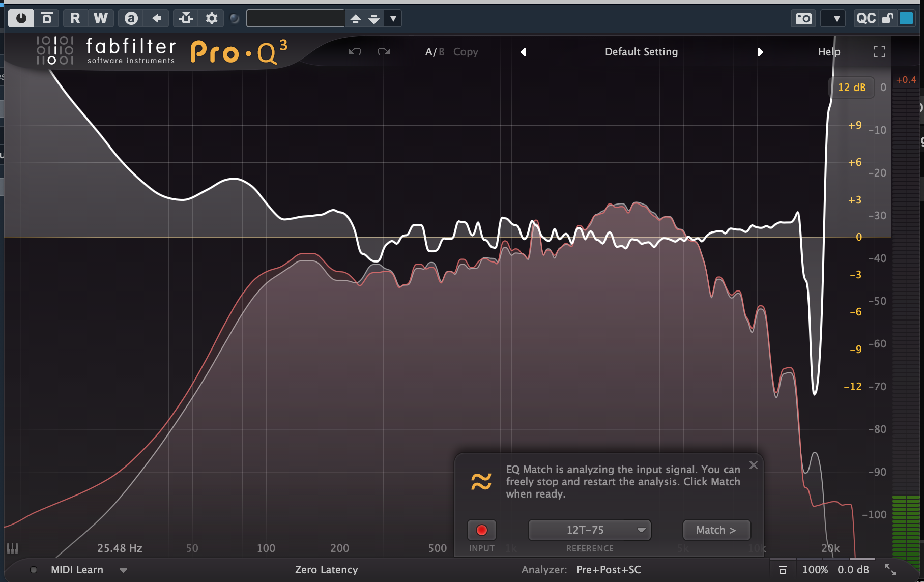Toggle EQ Match input record button

click(x=481, y=530)
